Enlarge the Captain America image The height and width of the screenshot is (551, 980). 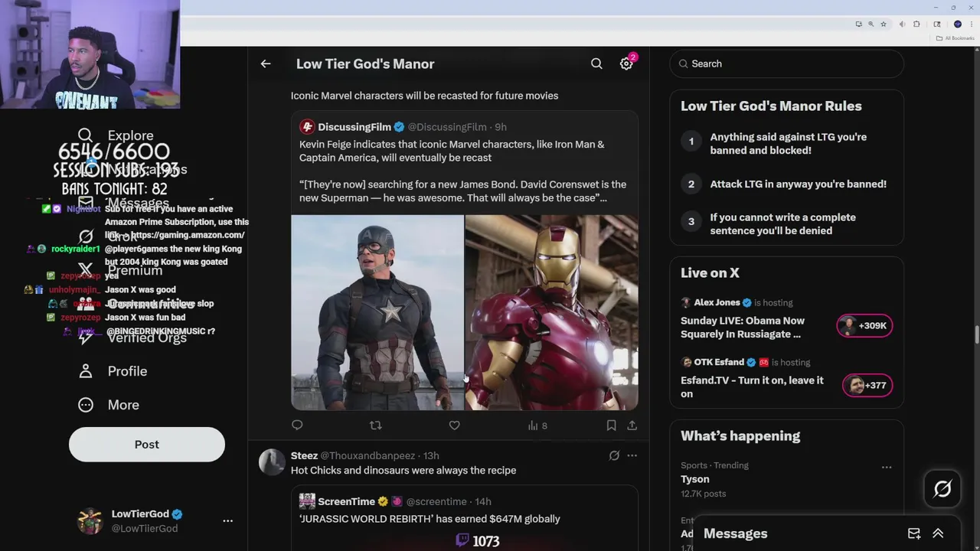tap(377, 312)
